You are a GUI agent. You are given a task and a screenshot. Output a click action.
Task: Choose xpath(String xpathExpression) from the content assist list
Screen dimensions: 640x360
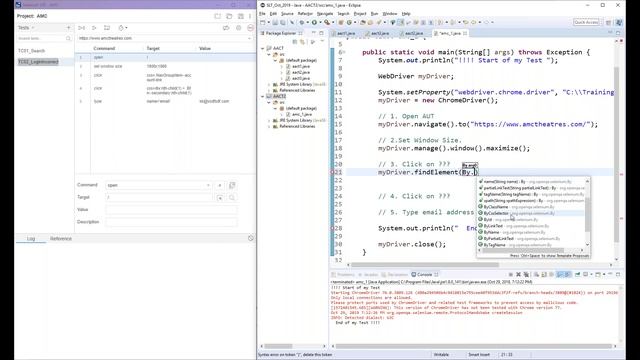pyautogui.click(x=531, y=201)
